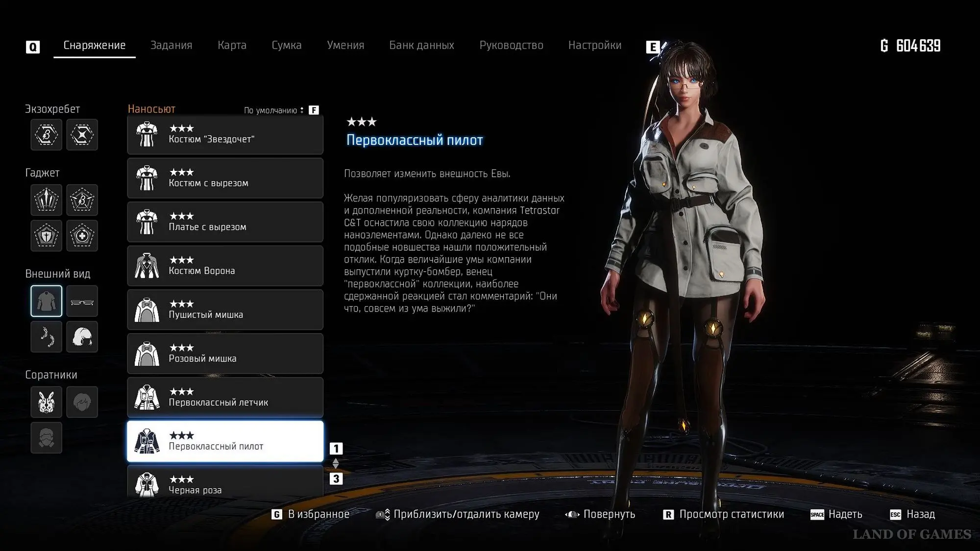The height and width of the screenshot is (551, 980).
Task: Click the G key favorite icon
Action: [x=277, y=514]
